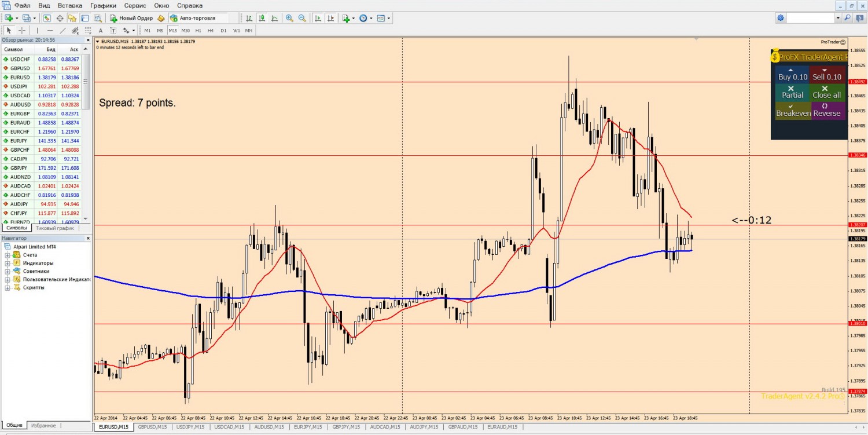
Task: Select the text label 'T' tool
Action: click(113, 30)
